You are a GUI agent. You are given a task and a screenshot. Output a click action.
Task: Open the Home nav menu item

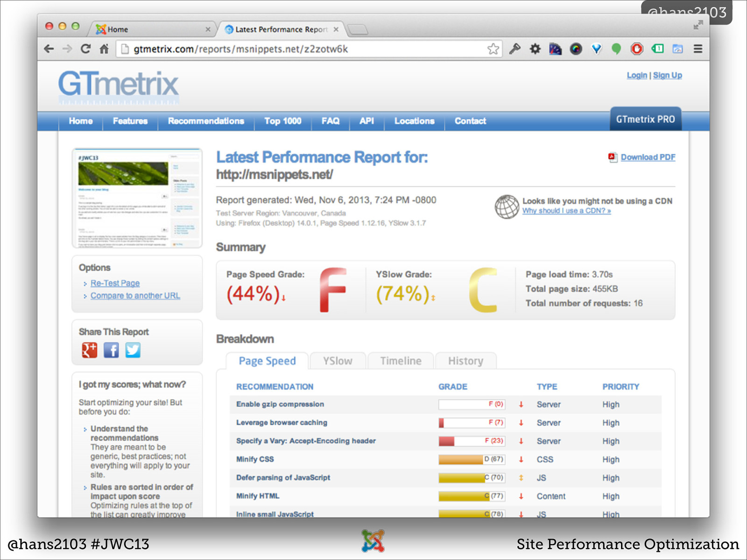pos(81,121)
